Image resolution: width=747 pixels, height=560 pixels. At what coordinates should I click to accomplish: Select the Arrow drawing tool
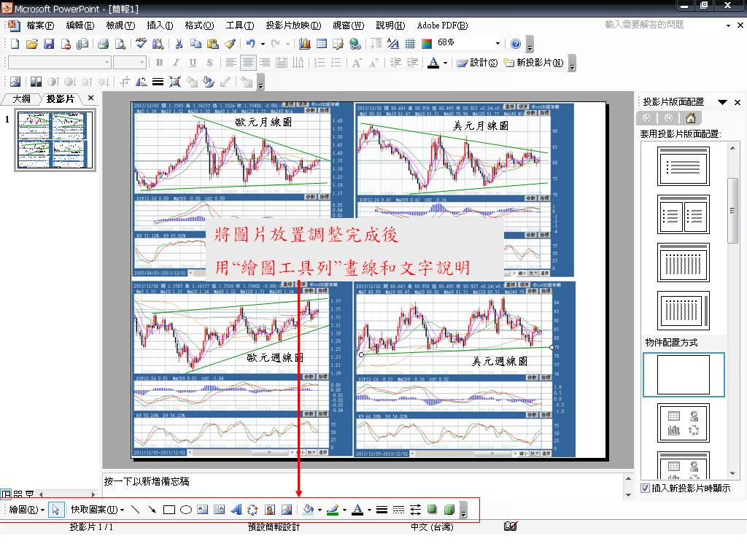coord(152,510)
